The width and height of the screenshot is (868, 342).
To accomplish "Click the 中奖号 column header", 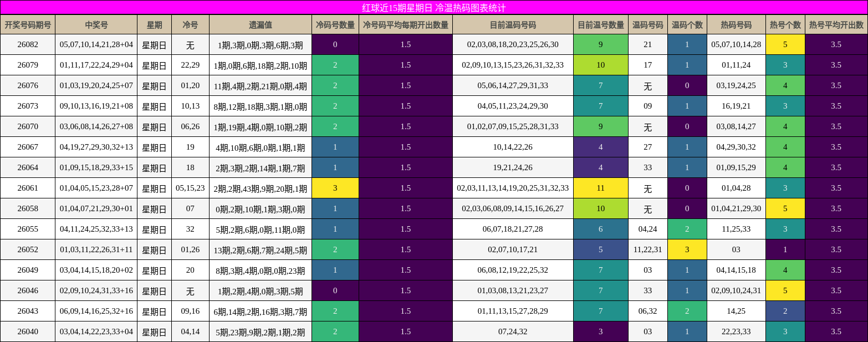I will coord(96,25).
